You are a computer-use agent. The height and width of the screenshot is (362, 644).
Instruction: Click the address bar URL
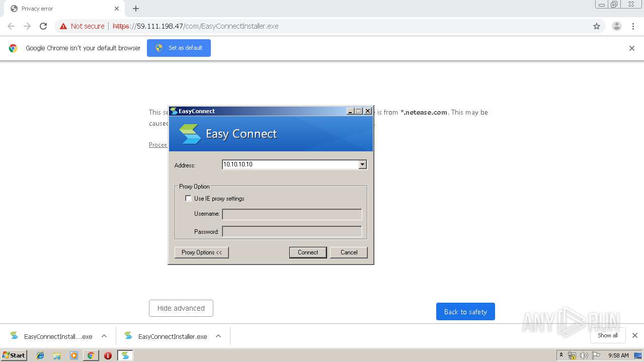(x=196, y=26)
